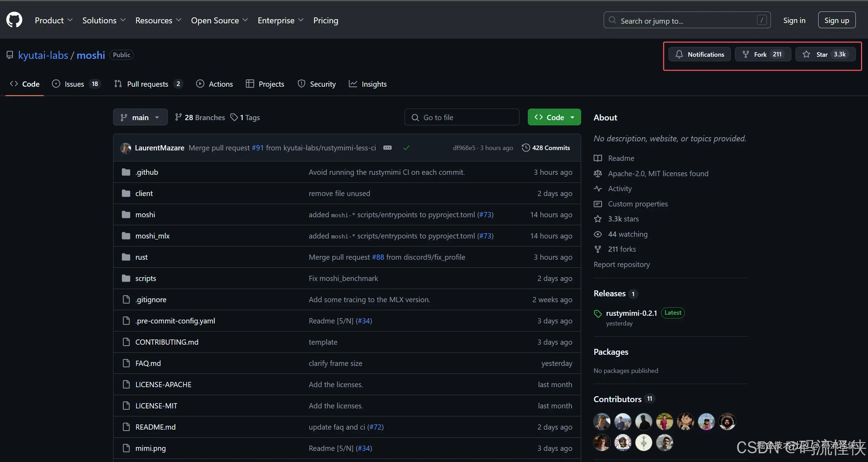Open the first contributor avatar
This screenshot has height=462, width=868.
pos(602,422)
